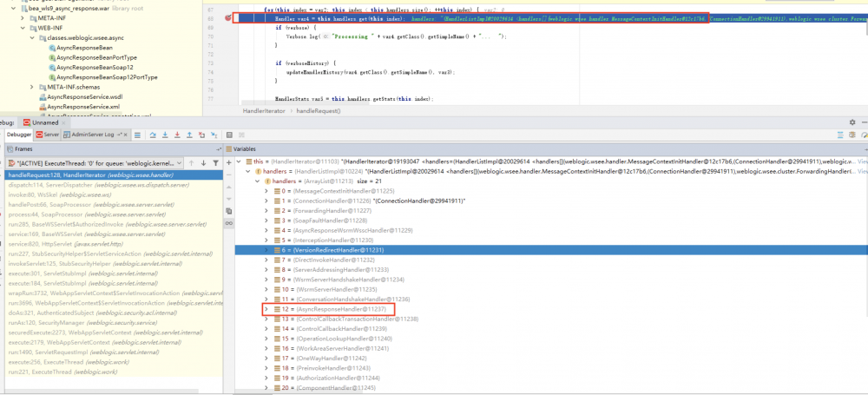The height and width of the screenshot is (395, 868).
Task: Toggle the breakpoint on line 68
Action: tap(227, 18)
